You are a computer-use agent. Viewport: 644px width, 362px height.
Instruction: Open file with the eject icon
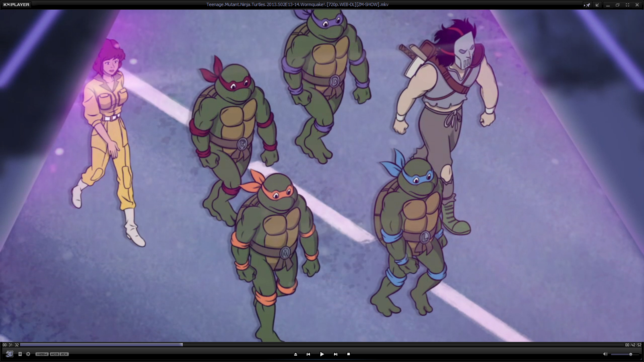[295, 354]
